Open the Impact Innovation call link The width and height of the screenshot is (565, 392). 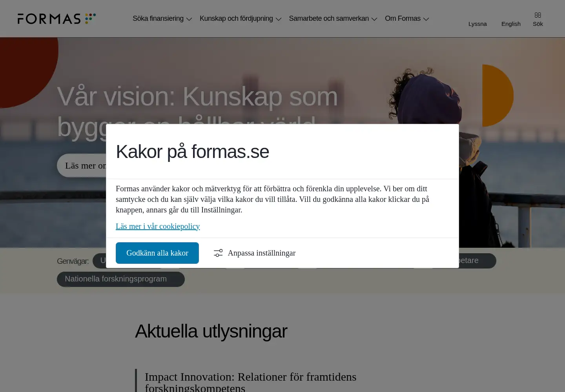(251, 382)
